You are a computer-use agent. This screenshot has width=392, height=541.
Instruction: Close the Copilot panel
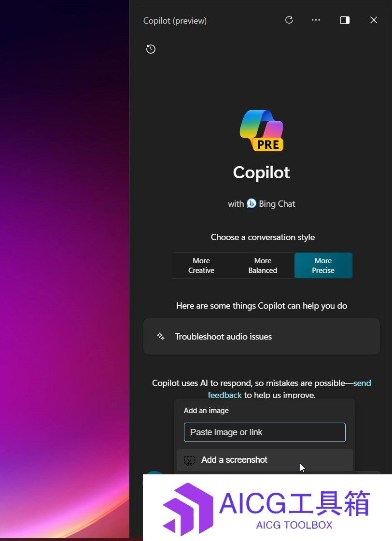[374, 20]
